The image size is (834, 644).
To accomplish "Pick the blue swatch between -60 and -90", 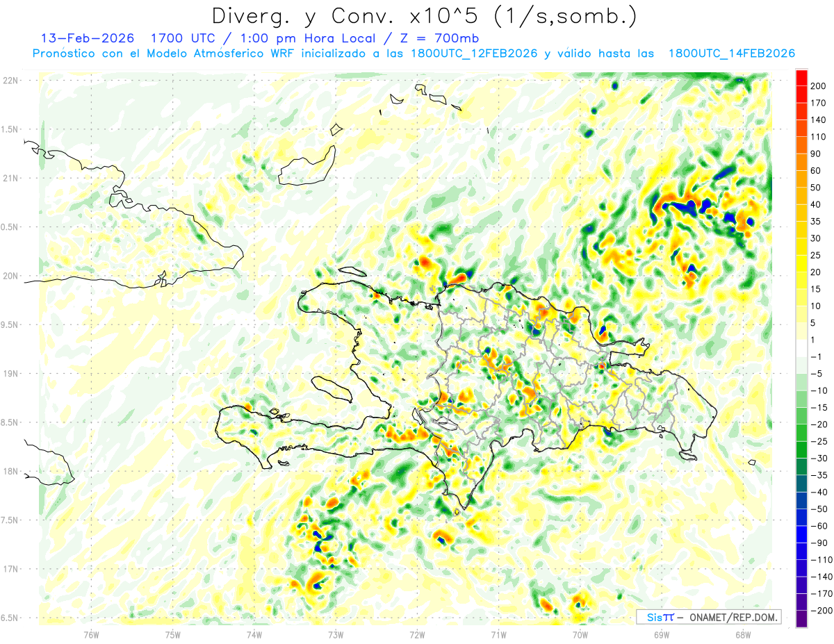I will [x=801, y=534].
